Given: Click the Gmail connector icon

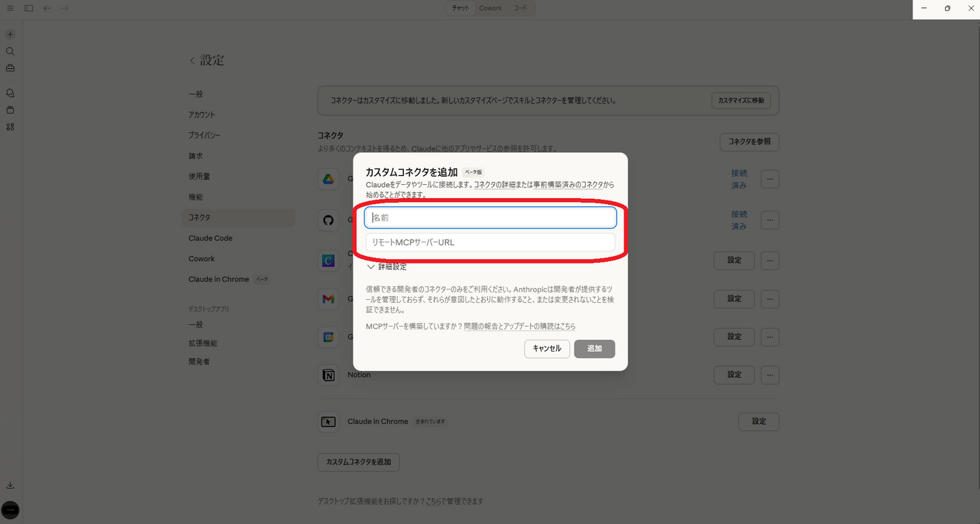Looking at the screenshot, I should [327, 299].
